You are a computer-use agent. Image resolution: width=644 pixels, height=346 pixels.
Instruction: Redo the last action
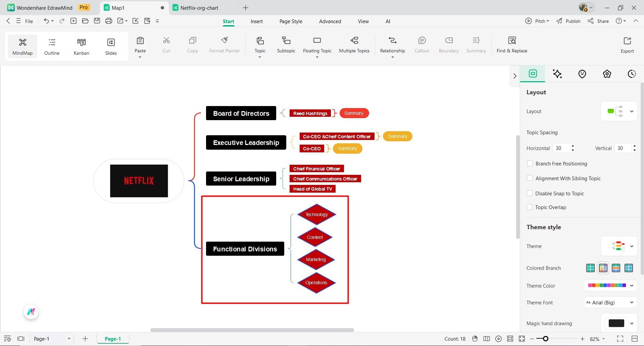click(x=62, y=21)
